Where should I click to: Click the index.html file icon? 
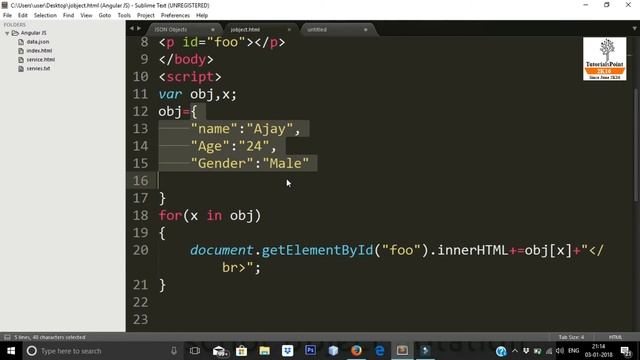21,51
